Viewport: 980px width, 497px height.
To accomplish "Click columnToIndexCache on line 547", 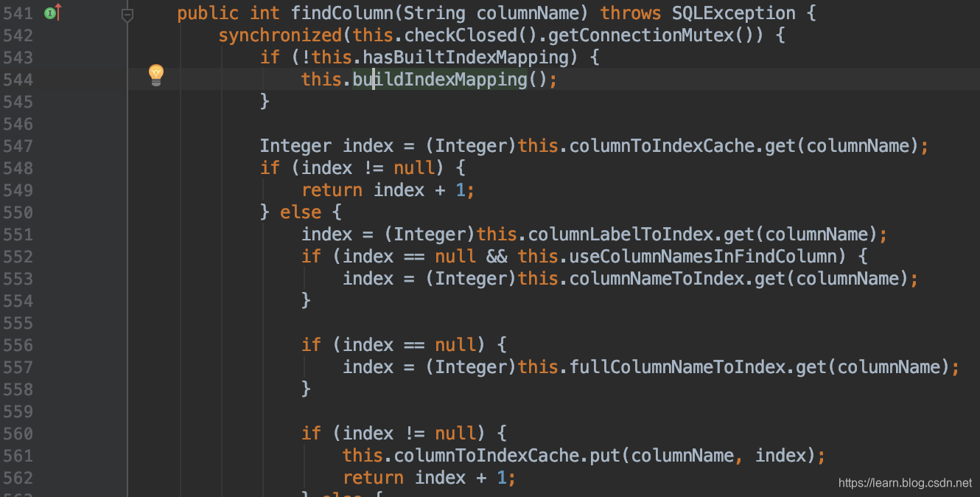I will point(662,146).
